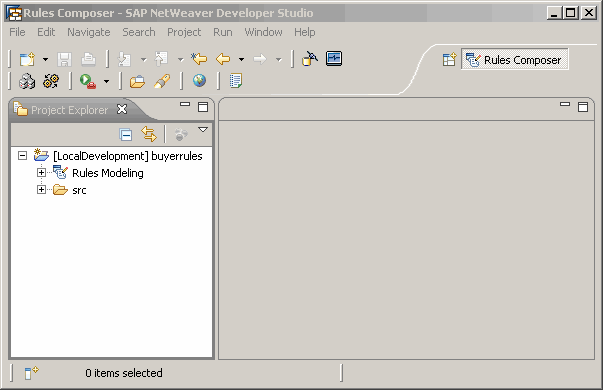Screen dimensions: 603x390
Task: Close the Project Explorer view
Action: coord(122,109)
